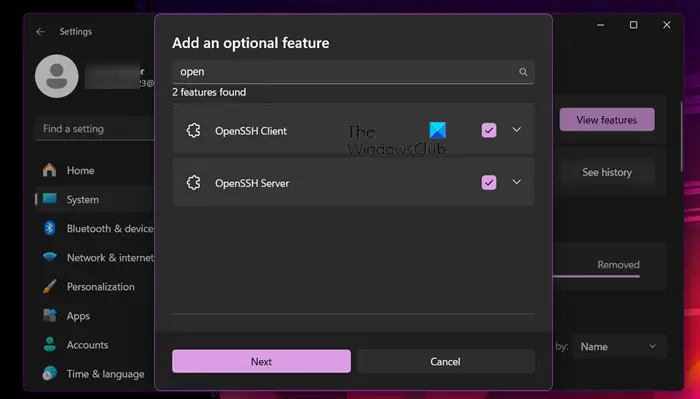Viewport: 700px width, 399px height.
Task: Click the Bluetooth icon in sidebar
Action: pos(50,228)
